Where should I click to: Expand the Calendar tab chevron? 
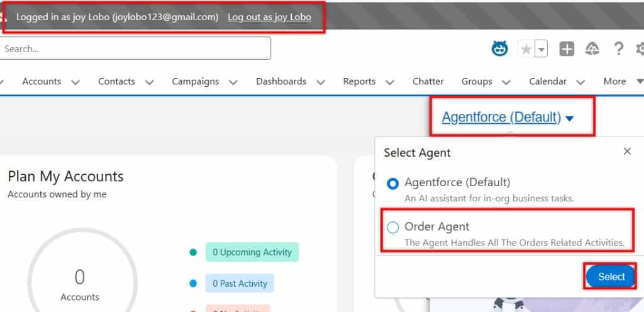tap(580, 82)
